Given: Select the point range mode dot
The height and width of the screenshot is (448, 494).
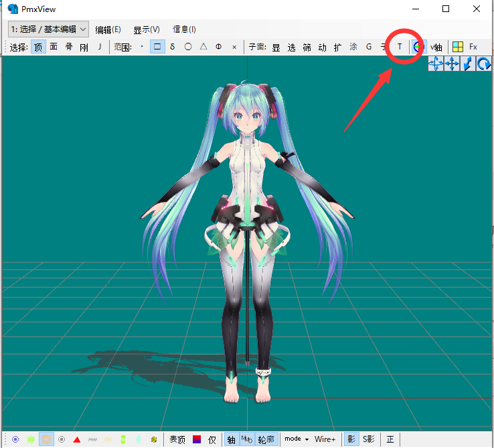Looking at the screenshot, I should 142,47.
